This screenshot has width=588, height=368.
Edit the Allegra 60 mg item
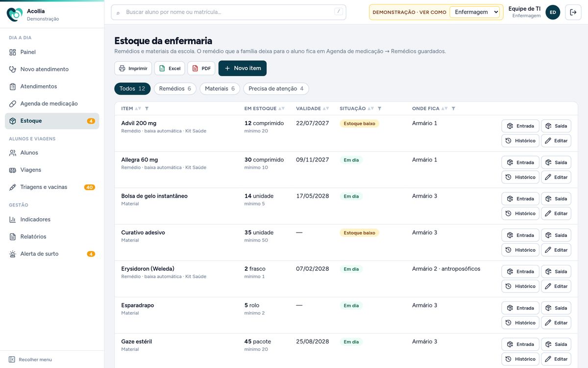coord(556,177)
